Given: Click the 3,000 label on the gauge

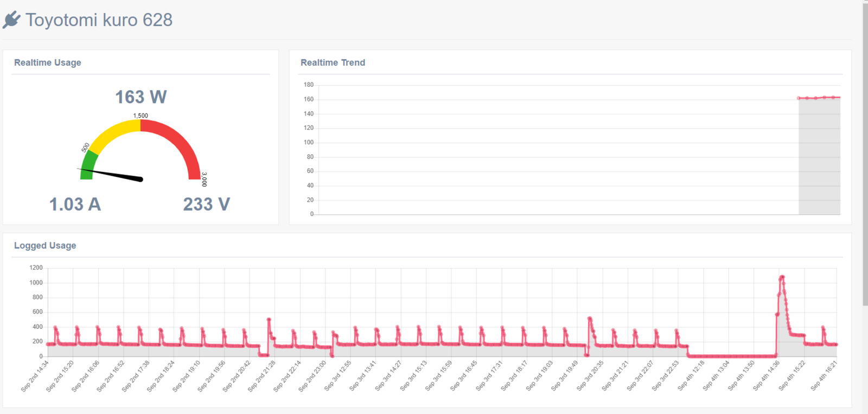Looking at the screenshot, I should (204, 180).
